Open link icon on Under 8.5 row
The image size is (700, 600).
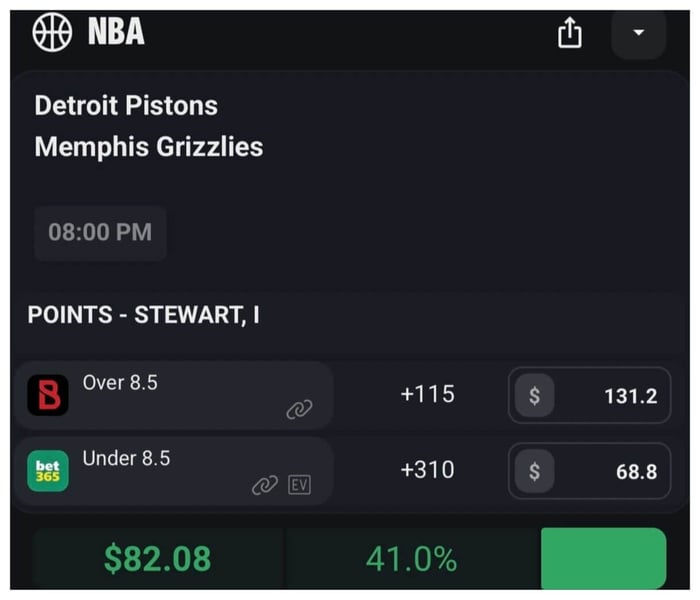pyautogui.click(x=264, y=485)
